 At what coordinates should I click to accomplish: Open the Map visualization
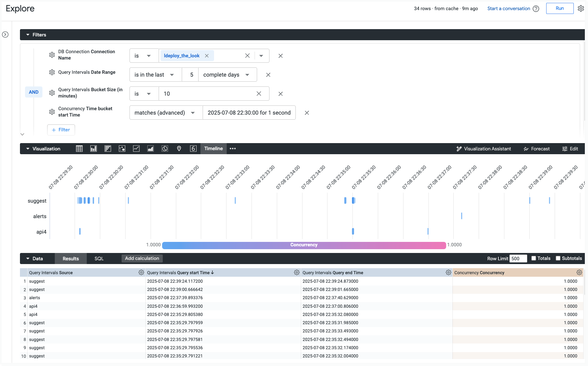click(179, 148)
